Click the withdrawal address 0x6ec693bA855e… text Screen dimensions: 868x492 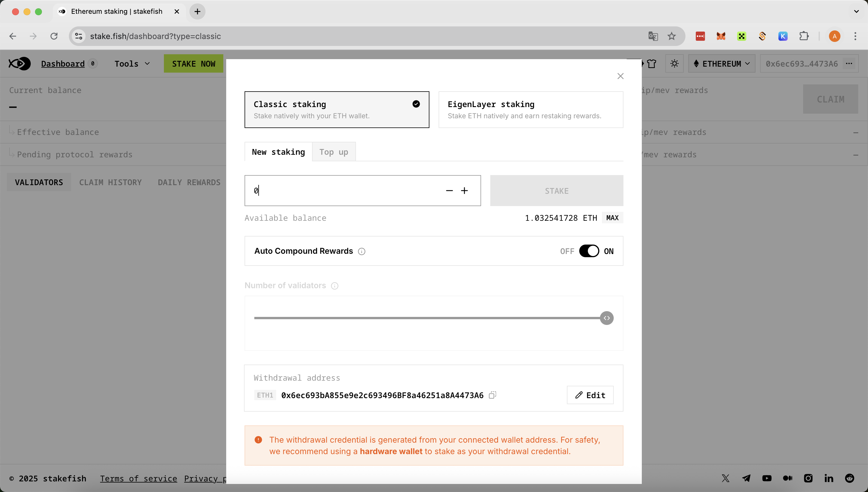(382, 395)
